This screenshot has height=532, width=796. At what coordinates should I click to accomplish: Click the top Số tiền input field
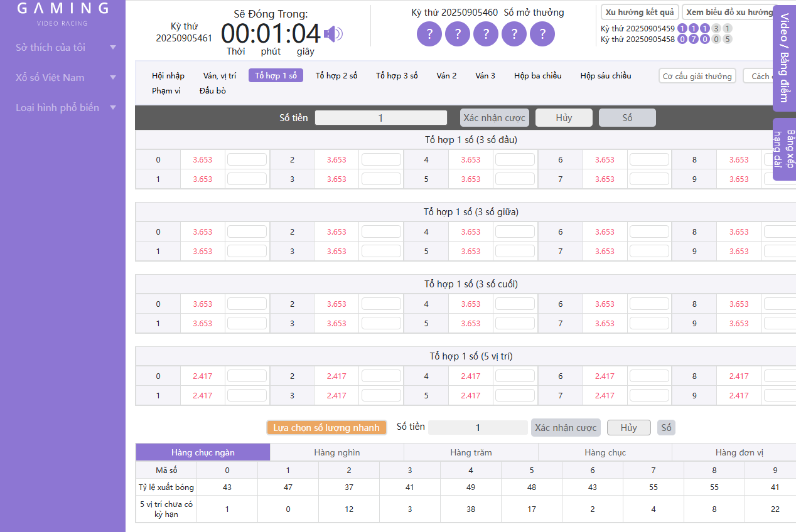[x=380, y=117]
